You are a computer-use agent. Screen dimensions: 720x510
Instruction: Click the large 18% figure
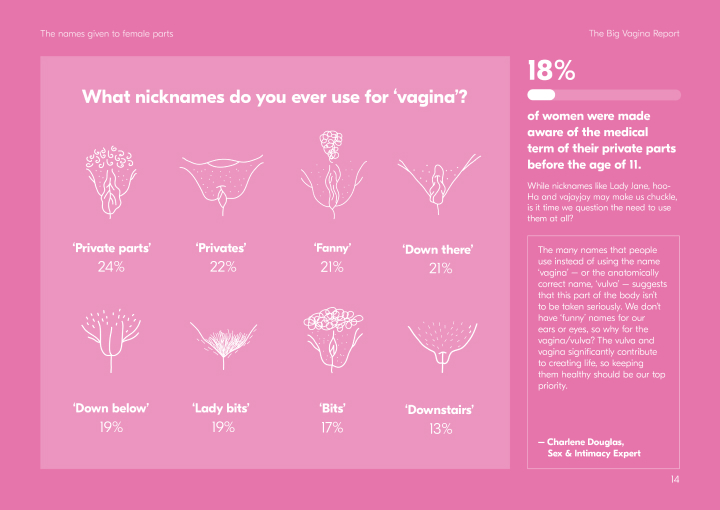point(551,71)
